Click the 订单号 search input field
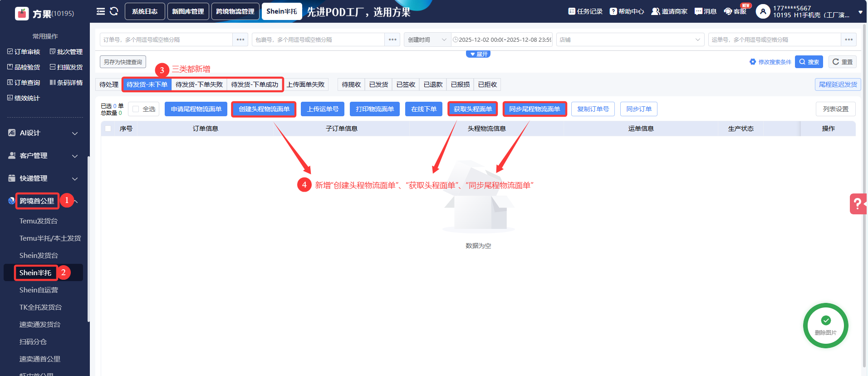Viewport: 868px width, 376px height. pyautogui.click(x=167, y=40)
